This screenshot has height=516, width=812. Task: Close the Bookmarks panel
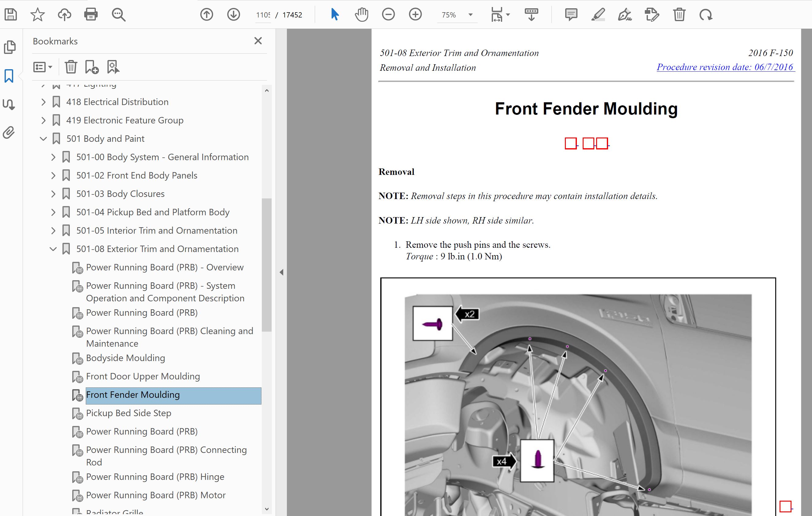click(x=258, y=41)
